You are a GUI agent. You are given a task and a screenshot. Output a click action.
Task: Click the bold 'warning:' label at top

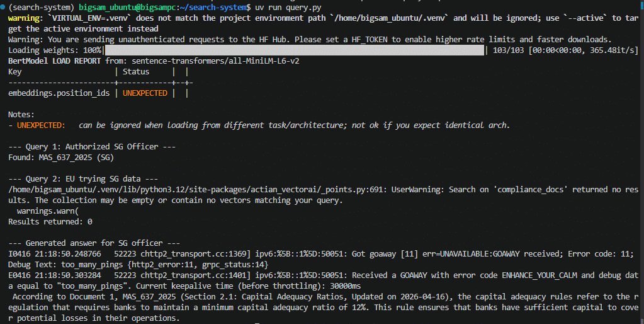(x=25, y=18)
